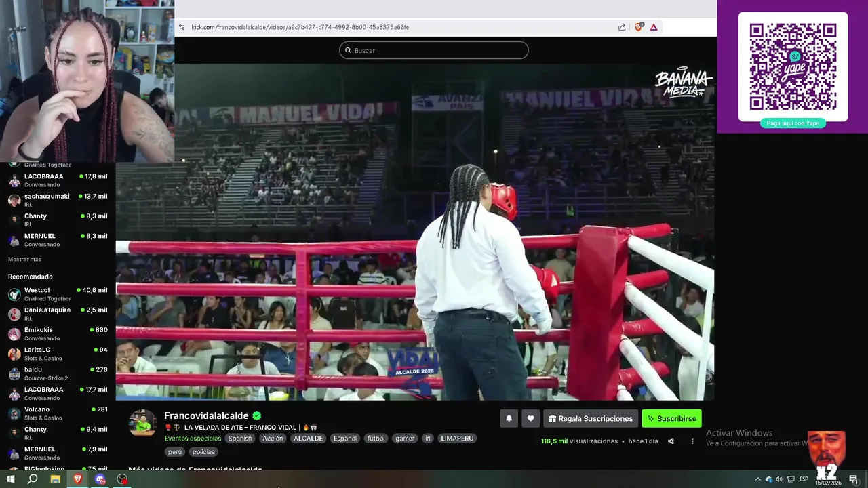Click the taskbar date 16/02/2026

(829, 483)
